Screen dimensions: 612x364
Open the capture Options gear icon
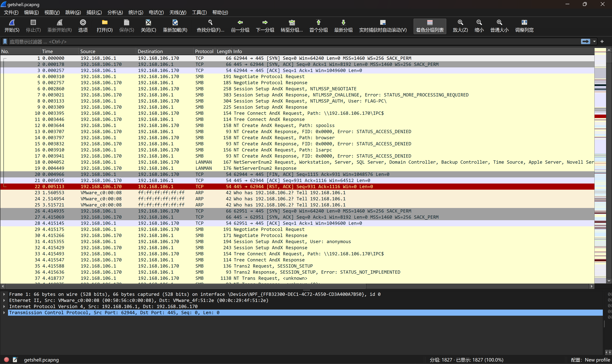tap(83, 23)
